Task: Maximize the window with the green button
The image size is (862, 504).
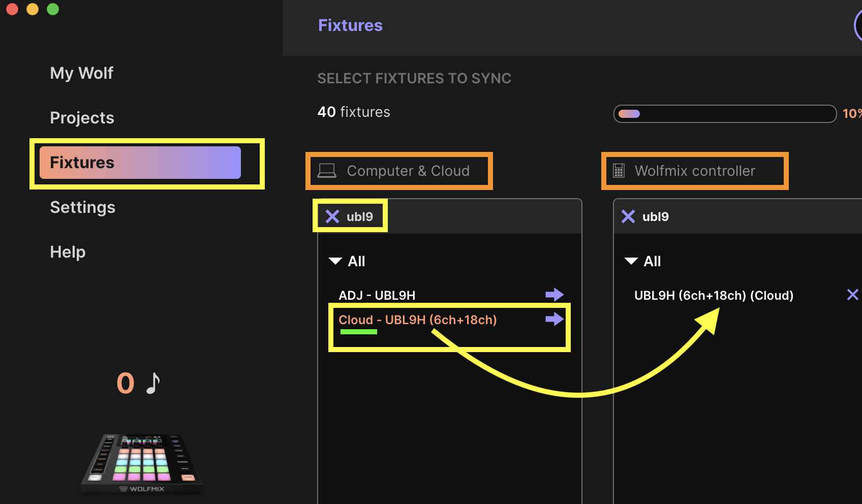Action: point(53,9)
